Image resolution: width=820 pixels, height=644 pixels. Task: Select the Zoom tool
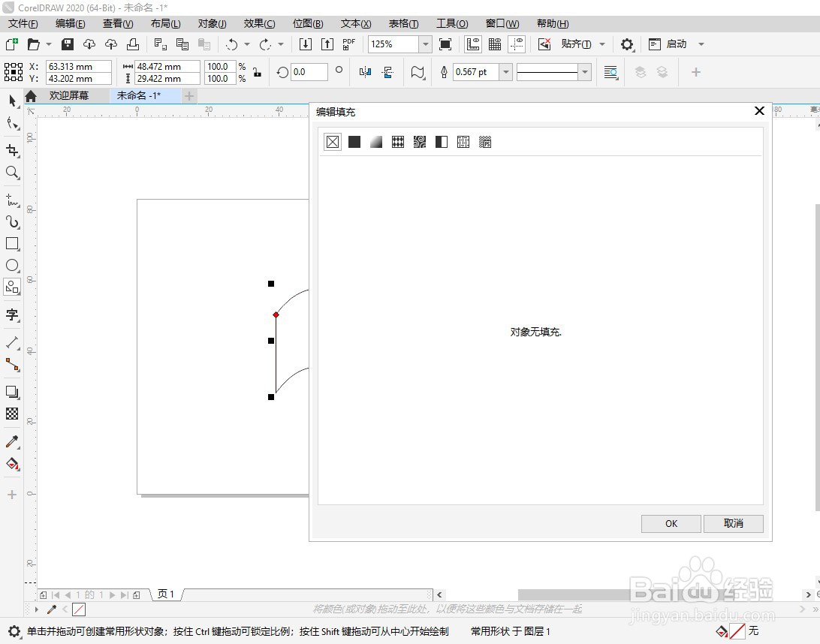pyautogui.click(x=12, y=173)
